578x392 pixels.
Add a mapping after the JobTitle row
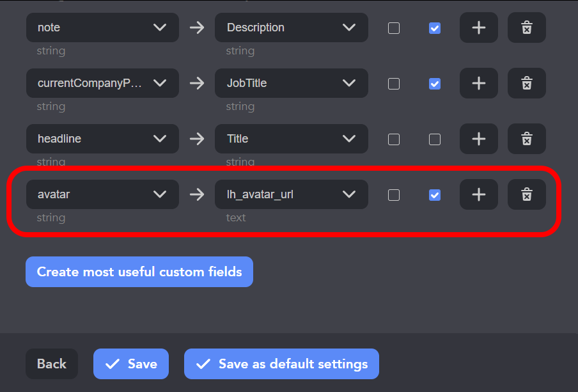pyautogui.click(x=478, y=83)
